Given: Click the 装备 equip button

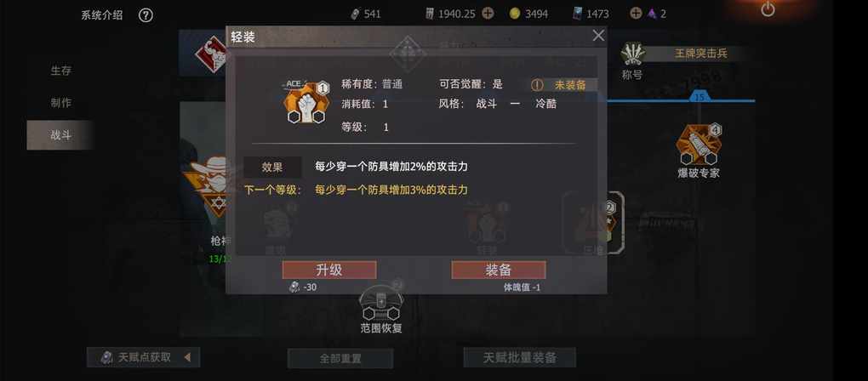Looking at the screenshot, I should click(498, 270).
